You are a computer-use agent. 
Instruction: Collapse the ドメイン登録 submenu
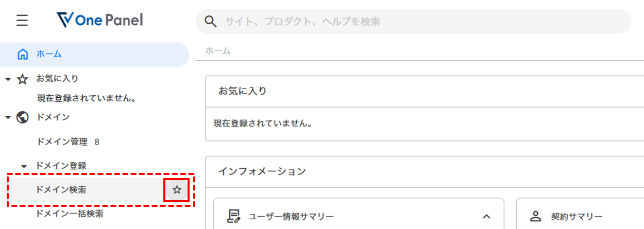[x=24, y=166]
